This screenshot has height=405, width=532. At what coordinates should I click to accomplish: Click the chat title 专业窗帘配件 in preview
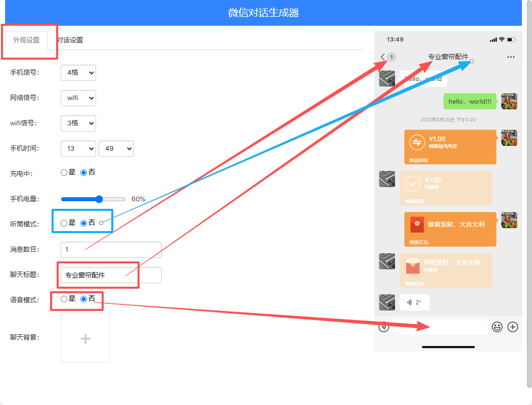click(448, 57)
